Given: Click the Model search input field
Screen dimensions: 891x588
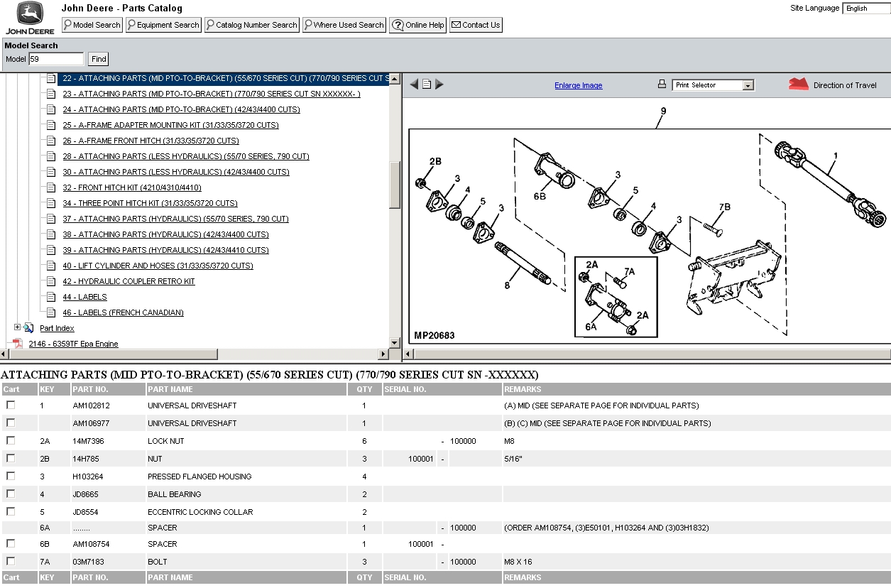Looking at the screenshot, I should 56,59.
